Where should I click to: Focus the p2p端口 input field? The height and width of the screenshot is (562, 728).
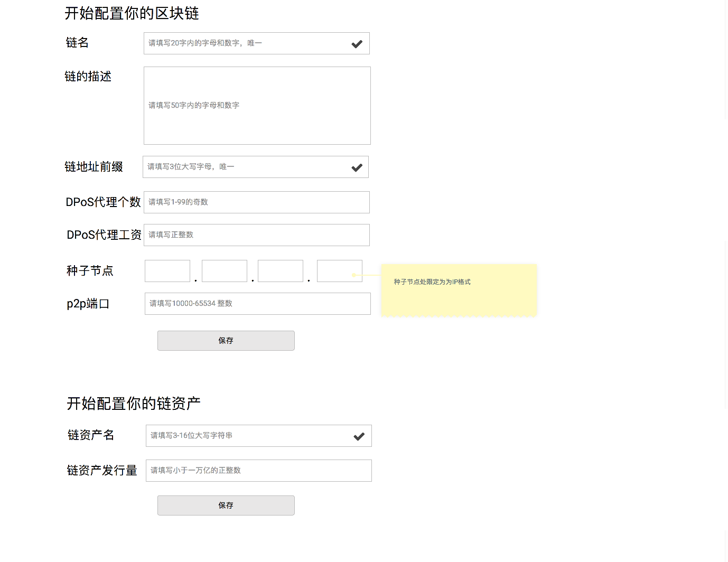pyautogui.click(x=258, y=304)
